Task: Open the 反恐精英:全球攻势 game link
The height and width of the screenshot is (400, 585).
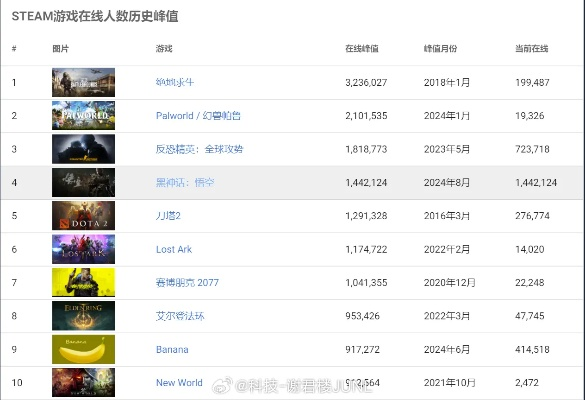Action: click(x=199, y=149)
